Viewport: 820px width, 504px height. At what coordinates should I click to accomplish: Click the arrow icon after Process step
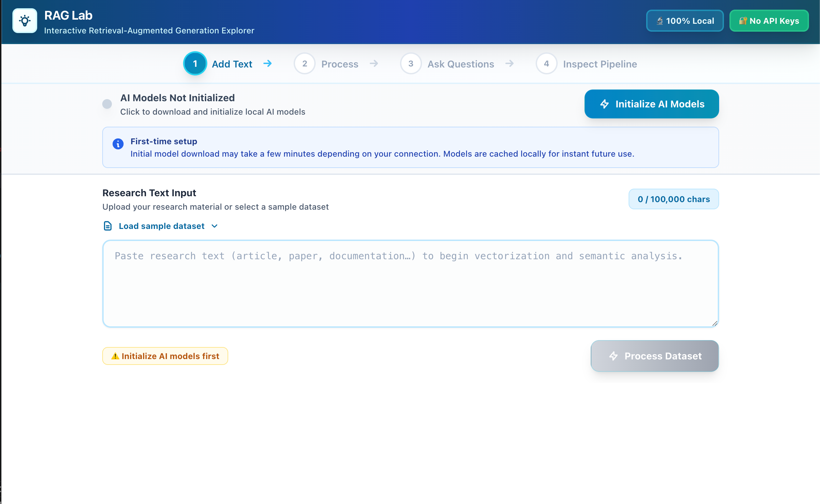[374, 63]
